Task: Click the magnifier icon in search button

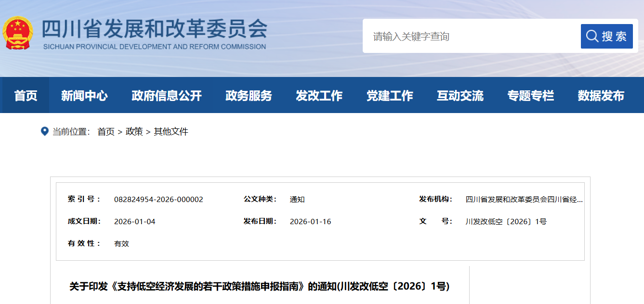Action: pyautogui.click(x=592, y=36)
